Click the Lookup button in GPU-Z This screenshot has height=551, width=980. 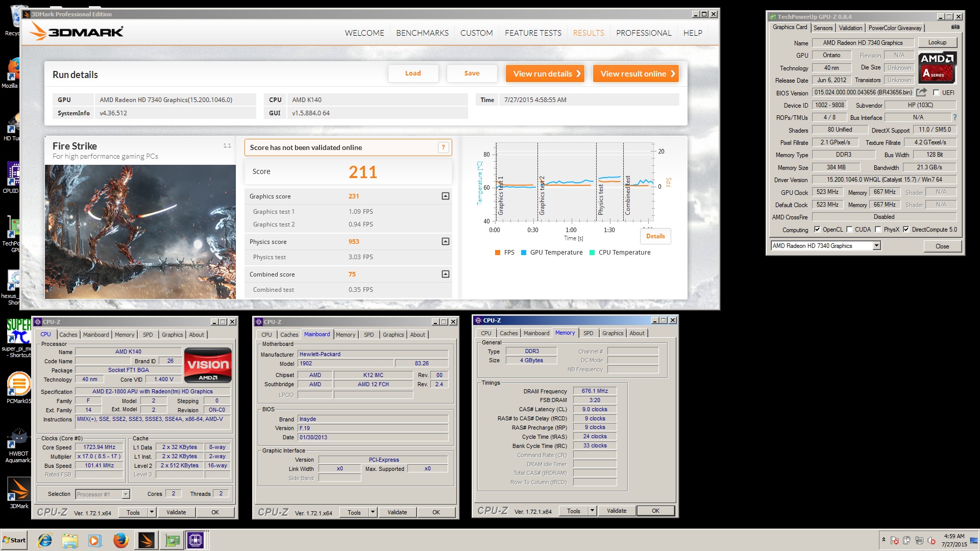pyautogui.click(x=937, y=42)
